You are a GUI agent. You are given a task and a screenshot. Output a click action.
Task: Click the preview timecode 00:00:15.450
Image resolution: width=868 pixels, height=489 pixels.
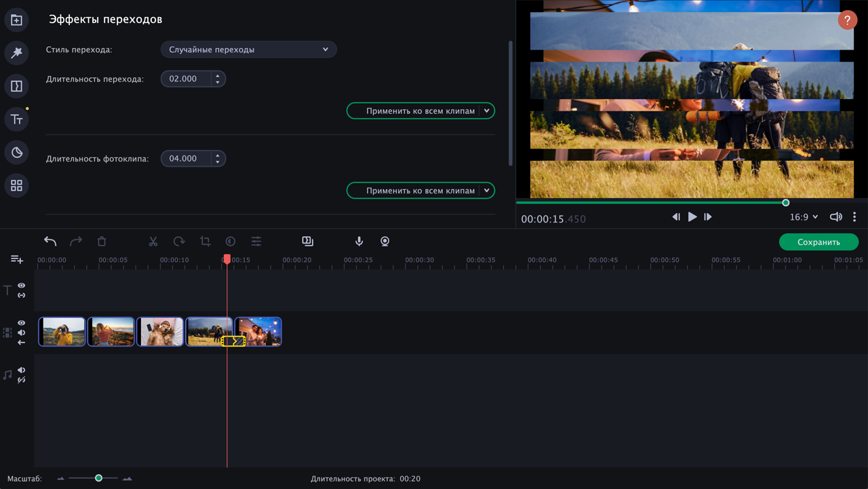553,219
